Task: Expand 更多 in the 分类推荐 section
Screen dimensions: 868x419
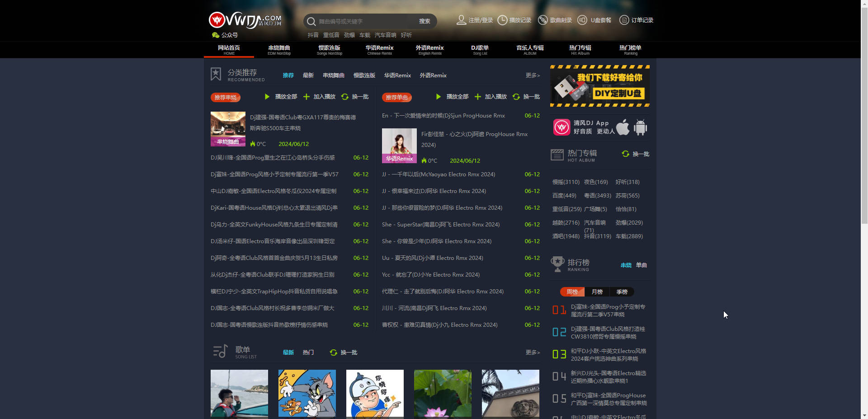Action: tap(533, 75)
